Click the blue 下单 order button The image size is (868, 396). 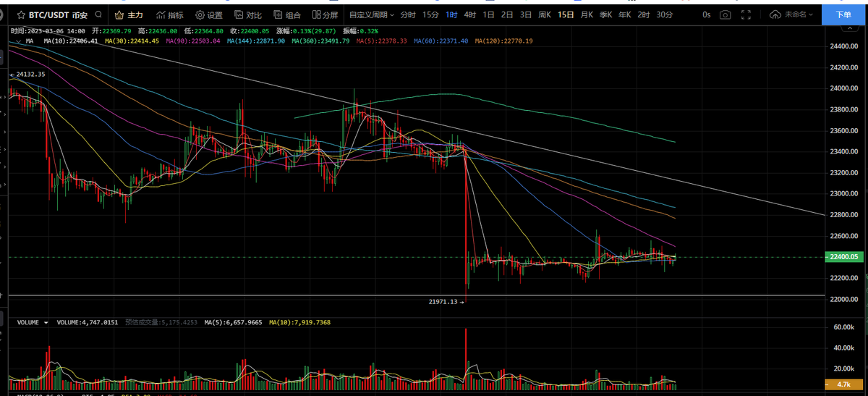coord(843,14)
